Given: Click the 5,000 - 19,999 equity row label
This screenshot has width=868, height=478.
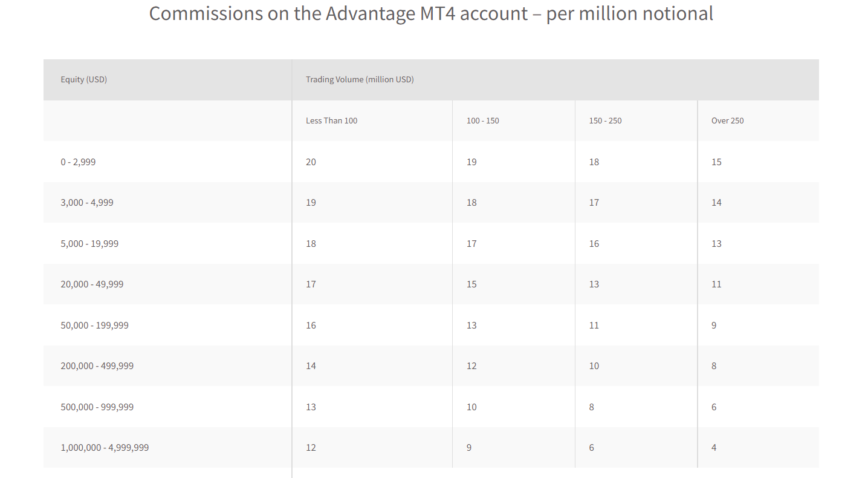Looking at the screenshot, I should (89, 243).
